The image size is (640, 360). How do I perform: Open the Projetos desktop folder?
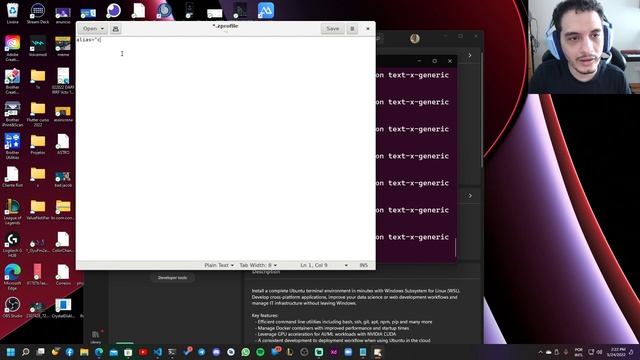(38, 144)
